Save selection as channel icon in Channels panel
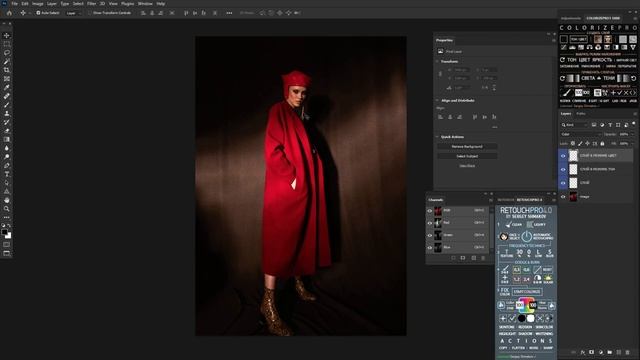640x360 pixels. point(463,258)
